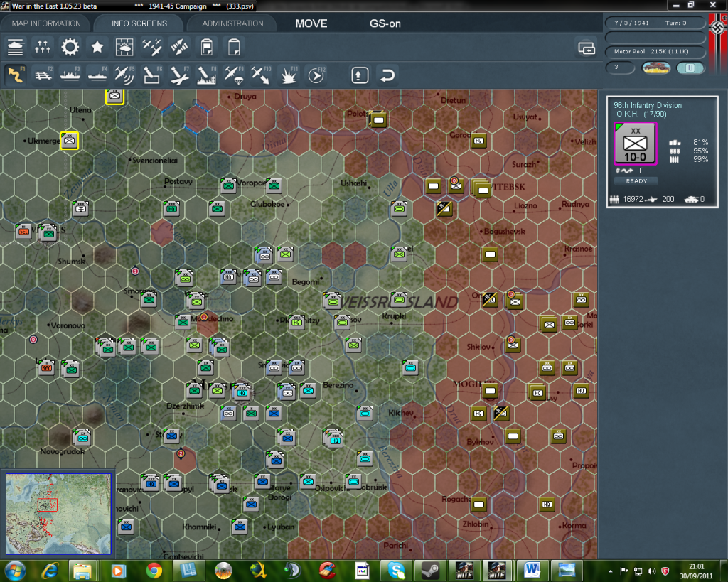Select the F3 naval transport mode
This screenshot has height=582, width=728.
[x=70, y=75]
